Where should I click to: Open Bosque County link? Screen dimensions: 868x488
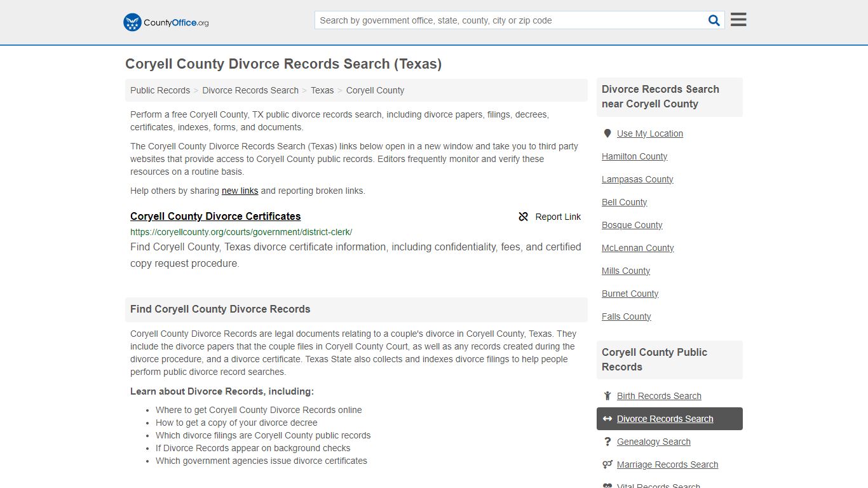(632, 225)
